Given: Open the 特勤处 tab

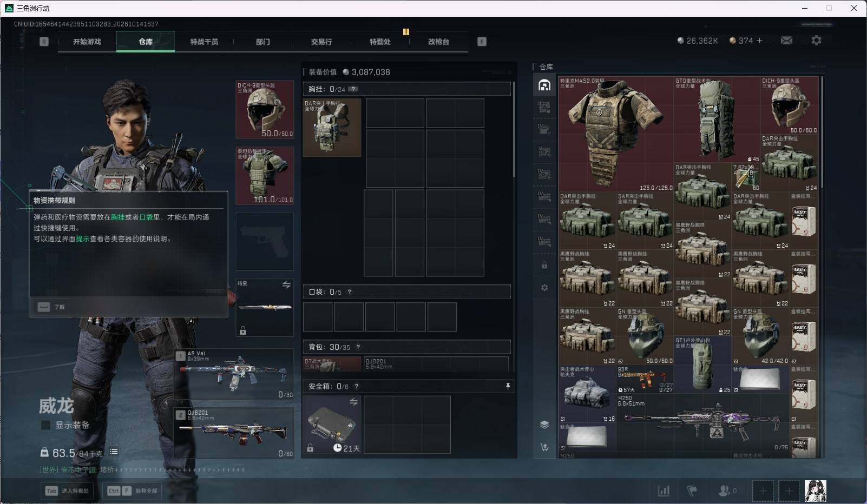Looking at the screenshot, I should point(380,42).
